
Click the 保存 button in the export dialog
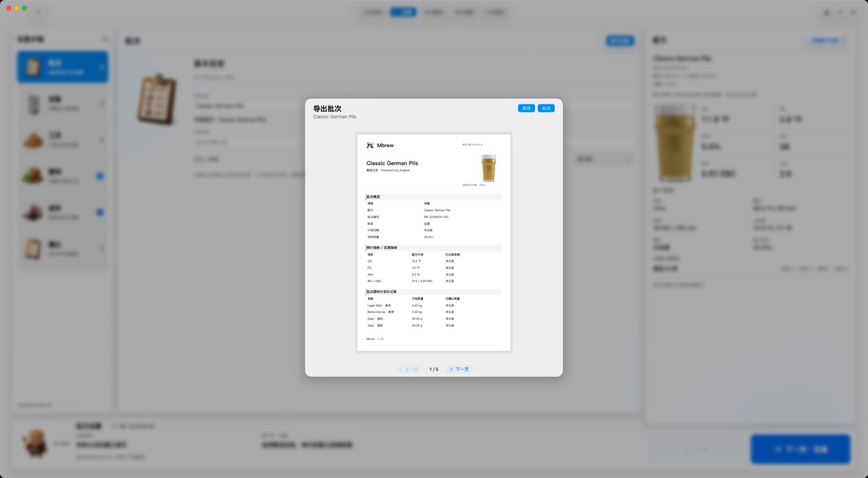coord(526,108)
